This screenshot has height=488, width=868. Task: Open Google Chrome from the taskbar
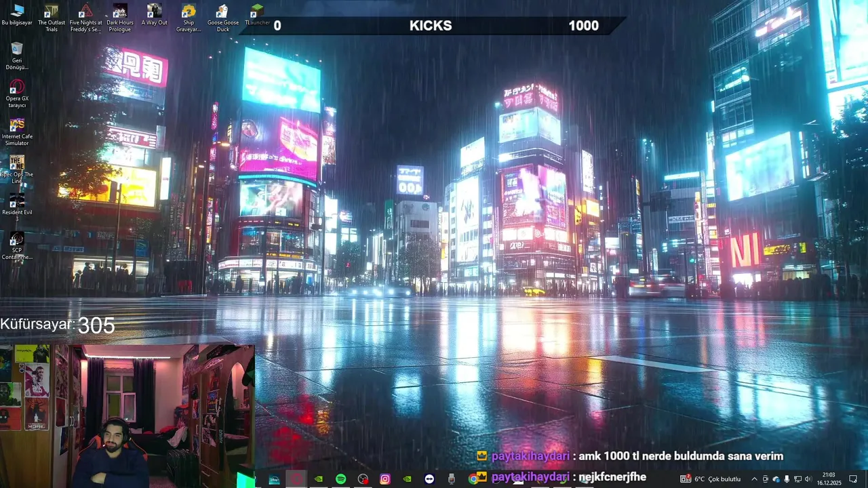(x=473, y=479)
